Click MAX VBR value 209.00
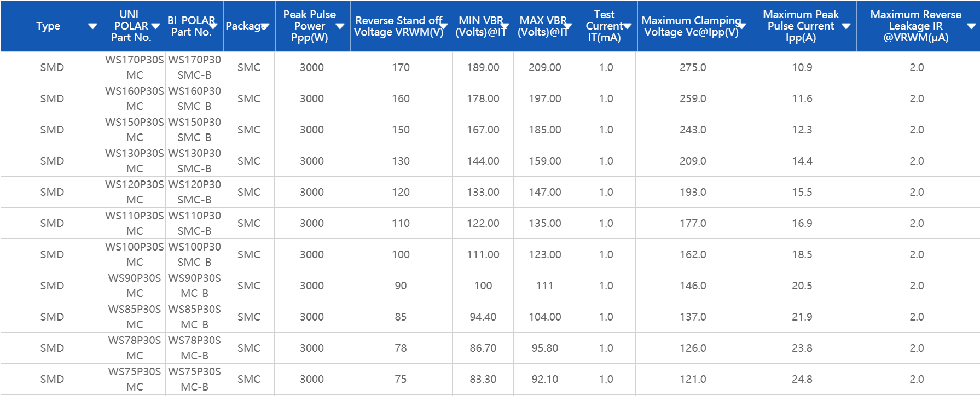Image resolution: width=980 pixels, height=396 pixels. (545, 67)
